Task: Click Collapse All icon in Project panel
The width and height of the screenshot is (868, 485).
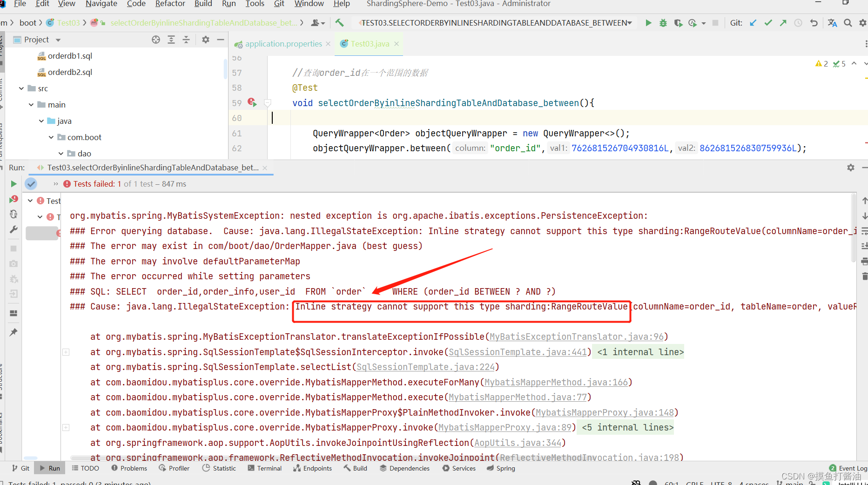Action: 186,40
